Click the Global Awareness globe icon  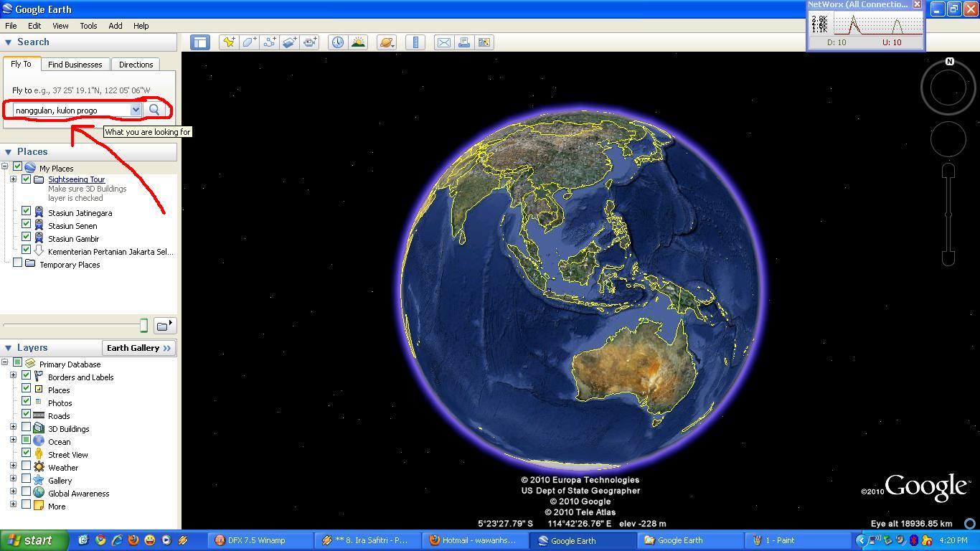pyautogui.click(x=39, y=493)
